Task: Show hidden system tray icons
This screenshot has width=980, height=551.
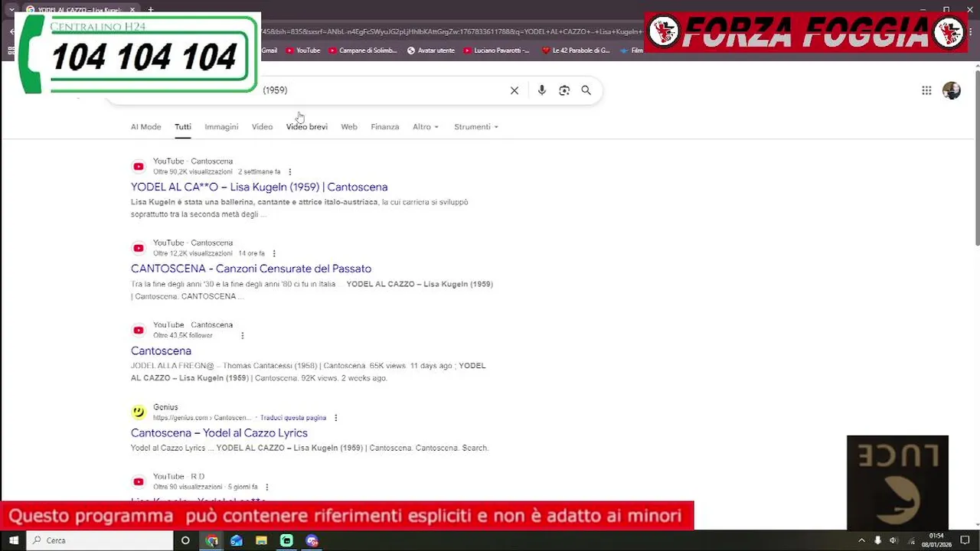Action: [x=861, y=540]
